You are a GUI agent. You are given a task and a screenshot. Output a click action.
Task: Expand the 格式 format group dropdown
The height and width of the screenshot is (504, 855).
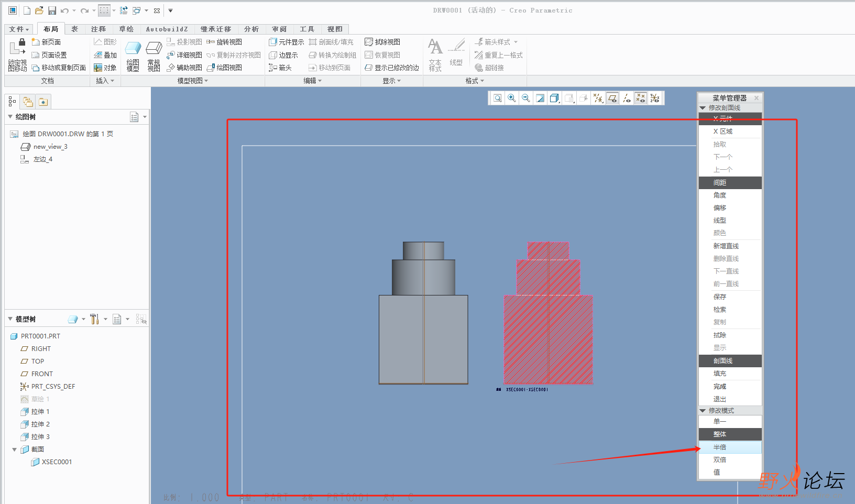[x=475, y=81]
